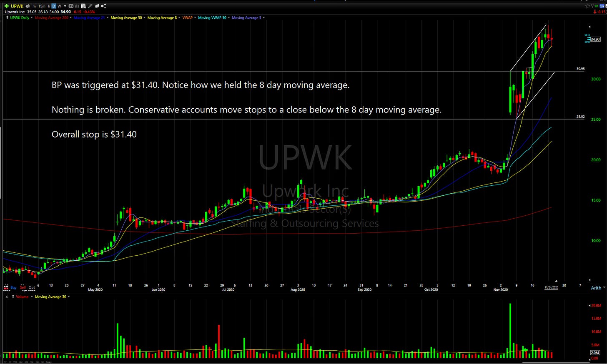Viewport: 607px width, 364px height.
Task: Click the trade arrows icon beside Buy
Action: (6, 287)
